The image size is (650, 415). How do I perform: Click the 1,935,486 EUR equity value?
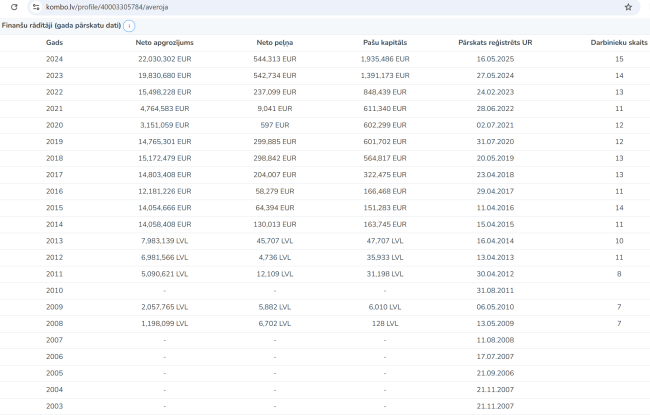[384, 59]
